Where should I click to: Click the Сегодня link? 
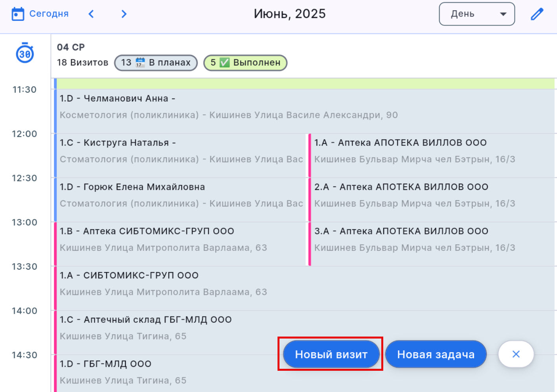coord(49,14)
